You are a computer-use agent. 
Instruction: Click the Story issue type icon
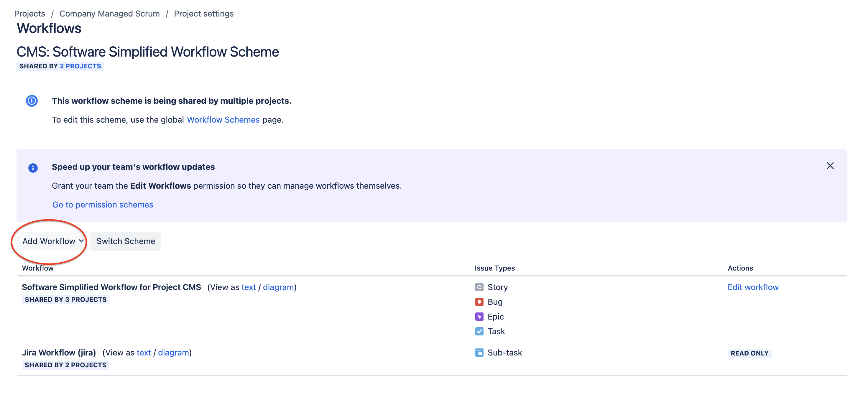pos(479,287)
